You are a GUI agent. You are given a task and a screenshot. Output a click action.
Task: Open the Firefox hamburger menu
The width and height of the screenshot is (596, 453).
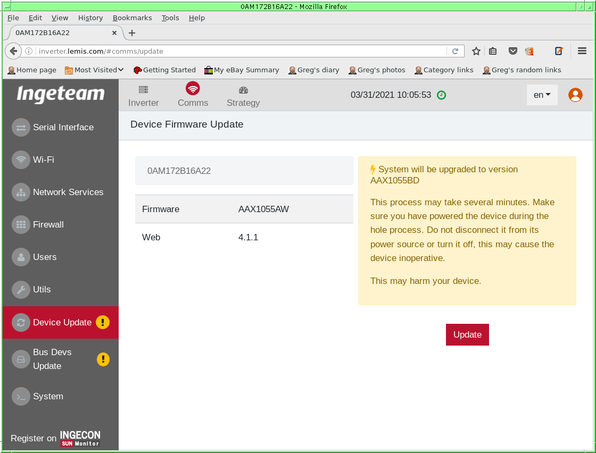[x=582, y=51]
